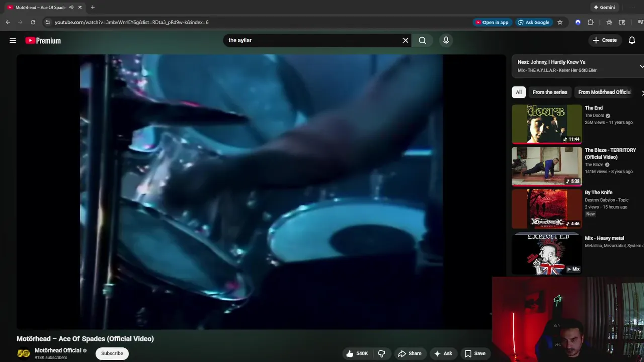
Task: Open 'Mix - Heavy metal' title
Action: coord(604,238)
